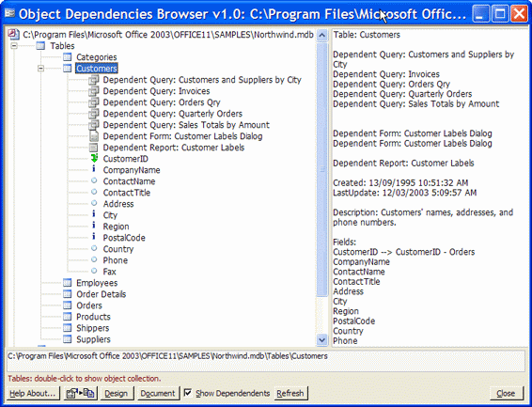Select Dependent Query: Invoices tree item
This screenshot has height=407, width=532.
coord(156,91)
